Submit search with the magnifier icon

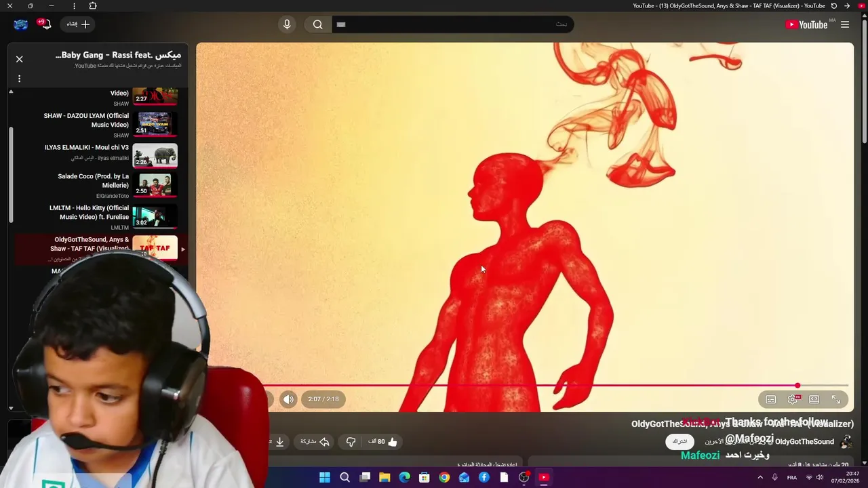(x=317, y=24)
